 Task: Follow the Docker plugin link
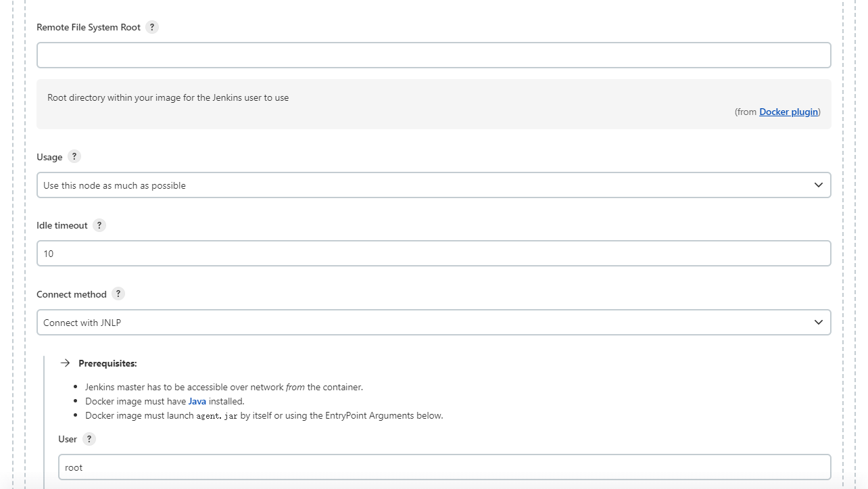click(x=788, y=112)
